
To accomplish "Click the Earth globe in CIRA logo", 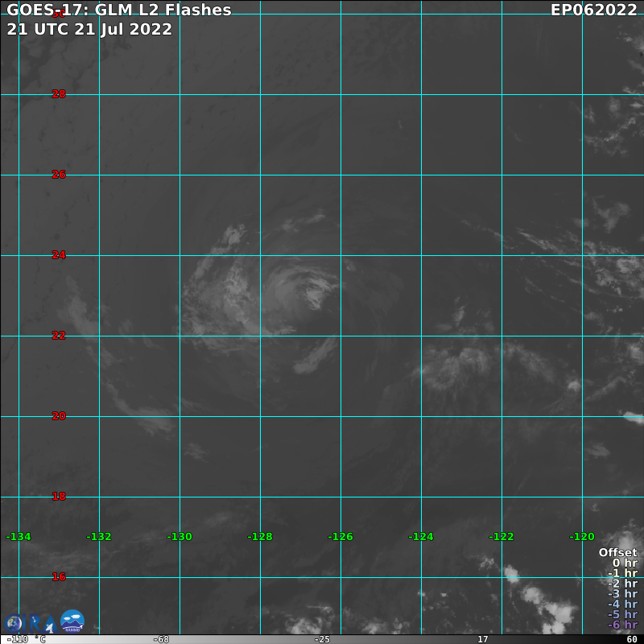I will (14, 623).
